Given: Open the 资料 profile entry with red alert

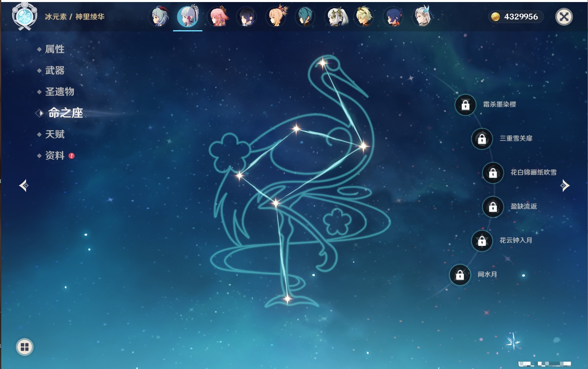Looking at the screenshot, I should (55, 155).
